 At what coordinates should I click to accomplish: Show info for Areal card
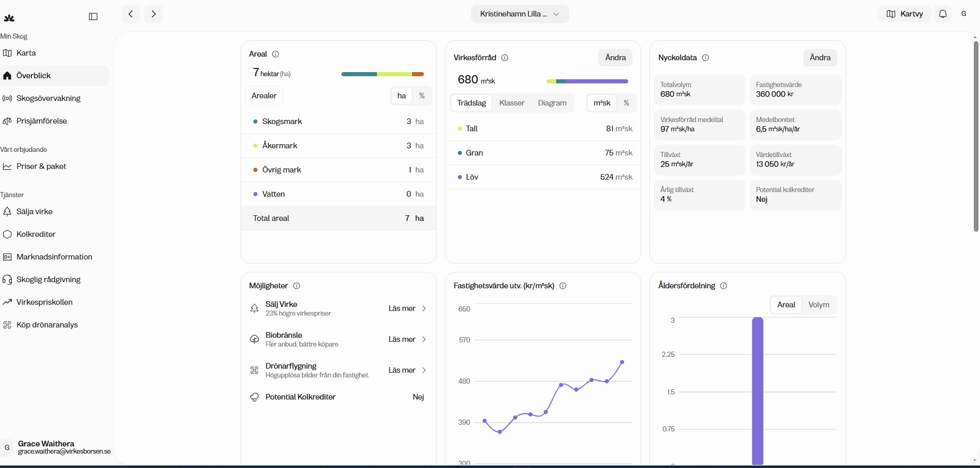(x=276, y=54)
